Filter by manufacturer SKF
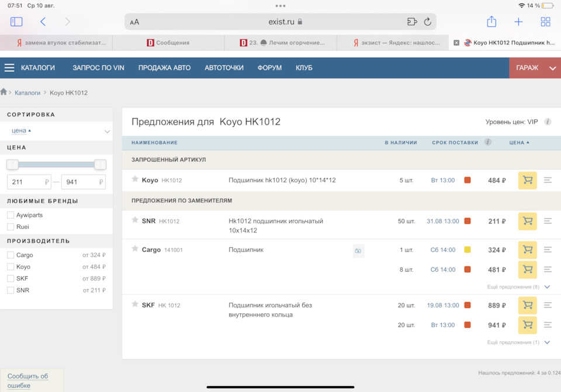 tap(11, 278)
